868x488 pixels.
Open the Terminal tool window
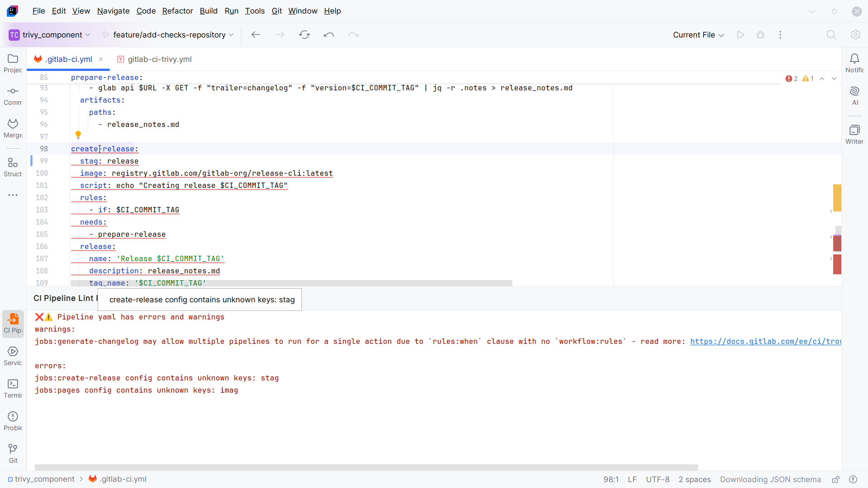pyautogui.click(x=12, y=388)
